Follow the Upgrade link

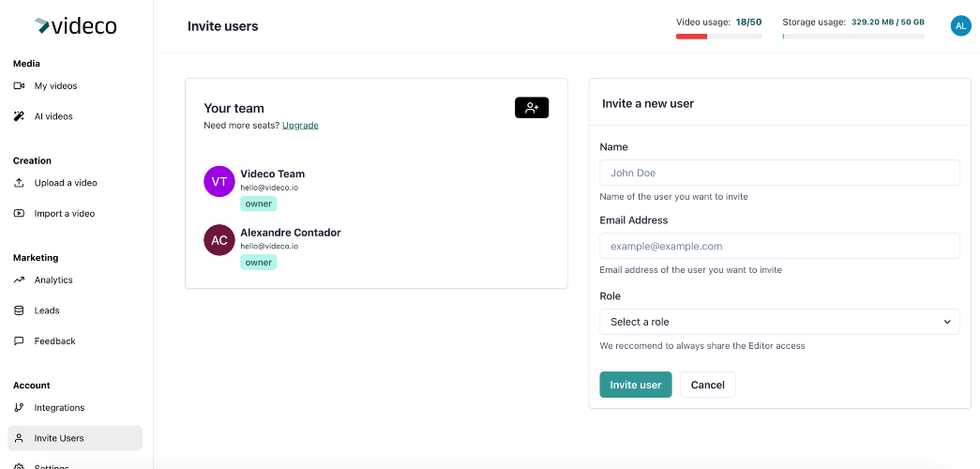300,125
